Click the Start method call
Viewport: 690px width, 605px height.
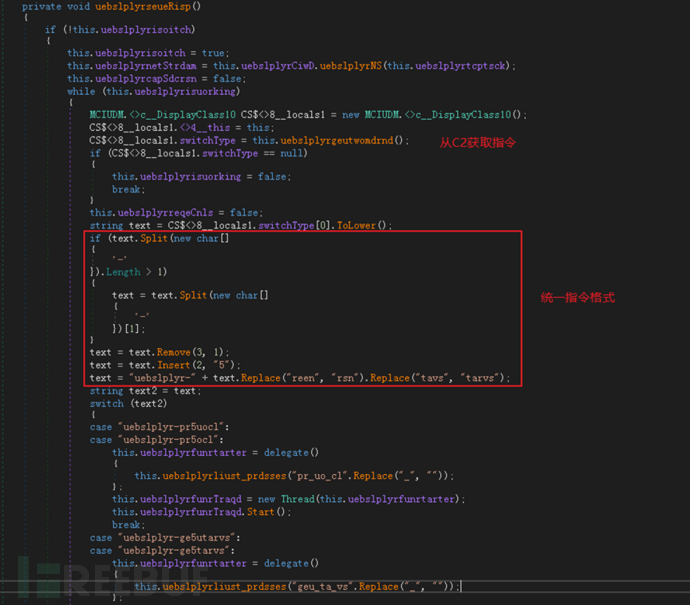261,512
